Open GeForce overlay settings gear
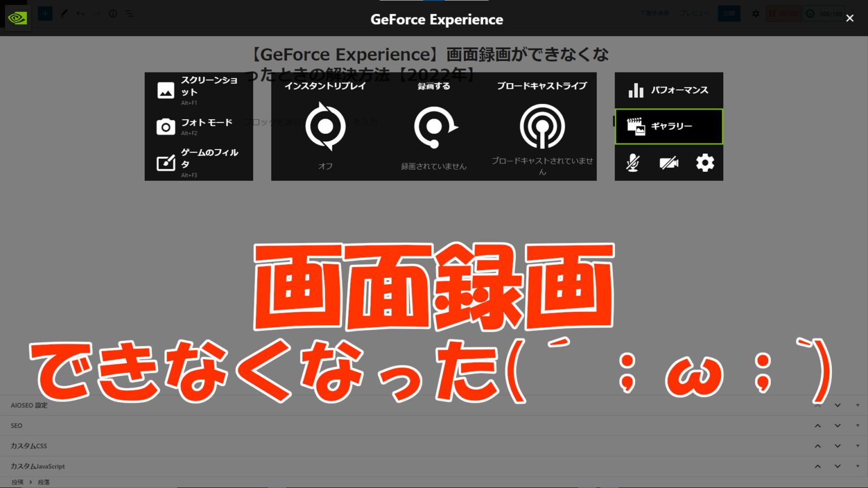The width and height of the screenshot is (868, 488). (705, 163)
